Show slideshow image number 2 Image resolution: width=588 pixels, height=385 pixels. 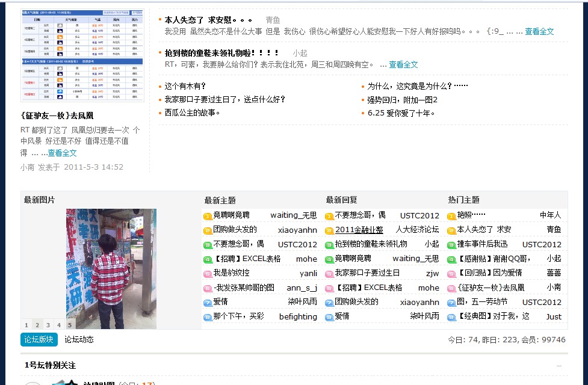pos(37,325)
